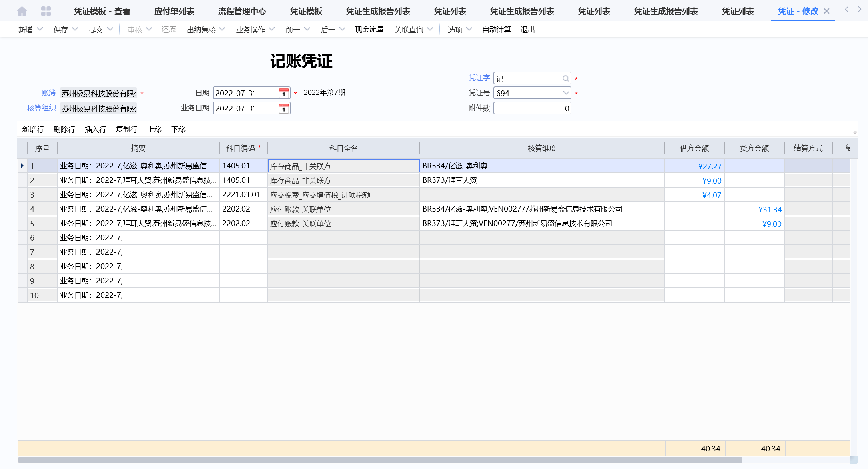Click the 摘要 column header
Screen dimensions: 868x469
coord(138,148)
